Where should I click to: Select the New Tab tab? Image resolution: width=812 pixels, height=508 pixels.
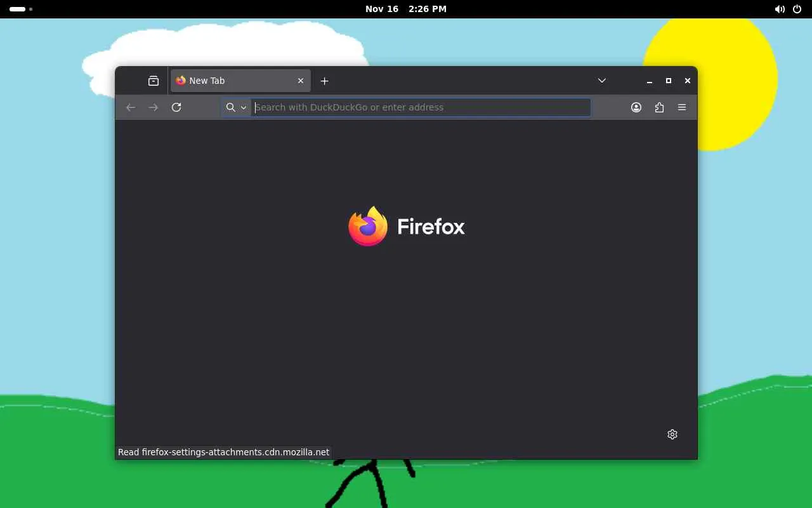coord(240,81)
